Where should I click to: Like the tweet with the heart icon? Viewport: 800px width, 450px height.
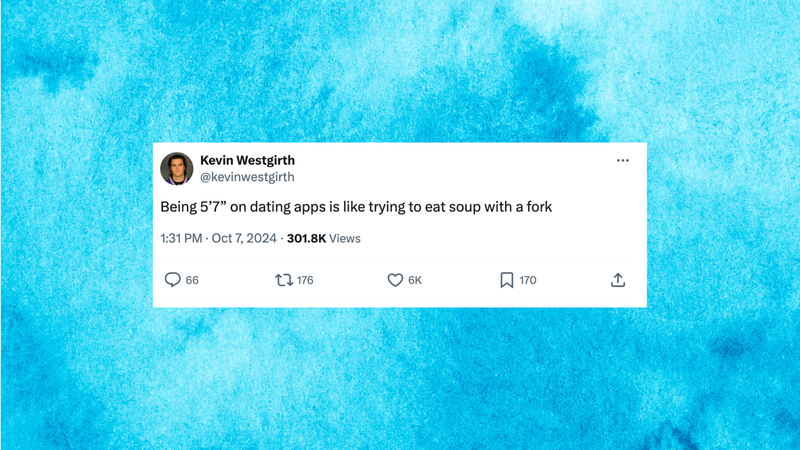pos(395,280)
